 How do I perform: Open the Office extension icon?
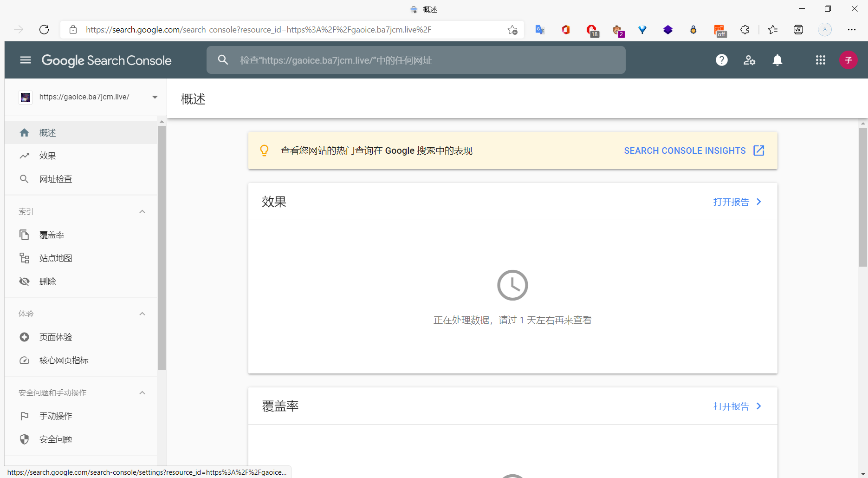(566, 30)
